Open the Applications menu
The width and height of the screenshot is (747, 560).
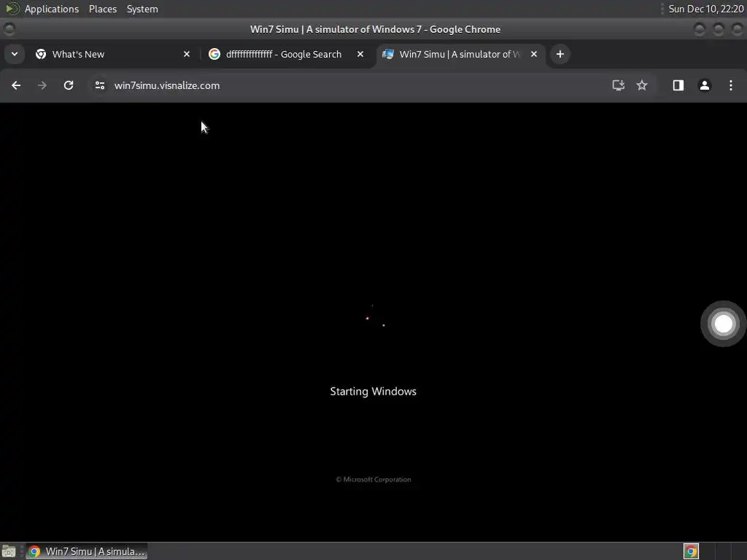(52, 9)
